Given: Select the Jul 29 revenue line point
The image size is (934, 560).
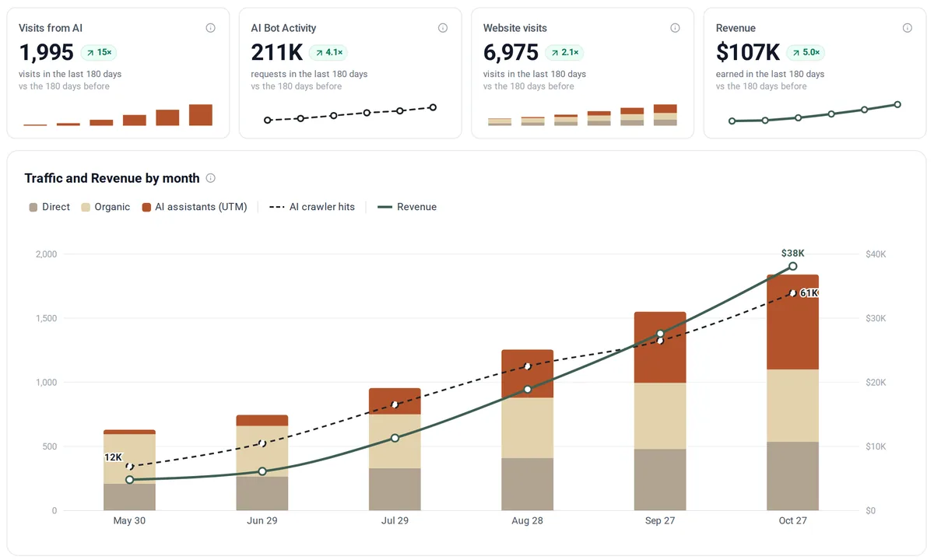Looking at the screenshot, I should point(395,438).
